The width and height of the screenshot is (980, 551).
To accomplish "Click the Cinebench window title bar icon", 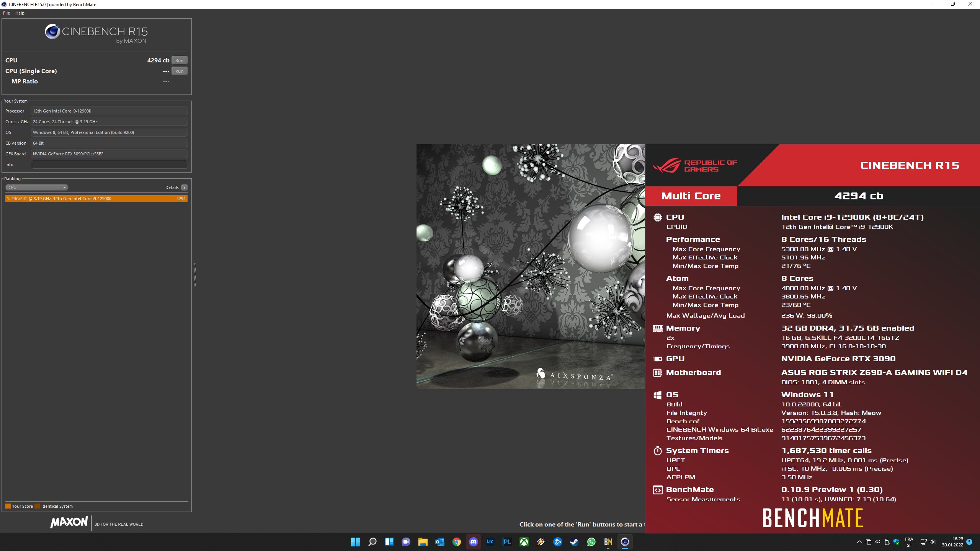I will click(4, 4).
